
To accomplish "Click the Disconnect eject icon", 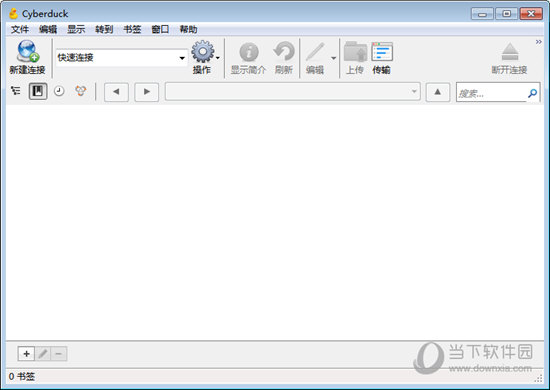I will (510, 52).
